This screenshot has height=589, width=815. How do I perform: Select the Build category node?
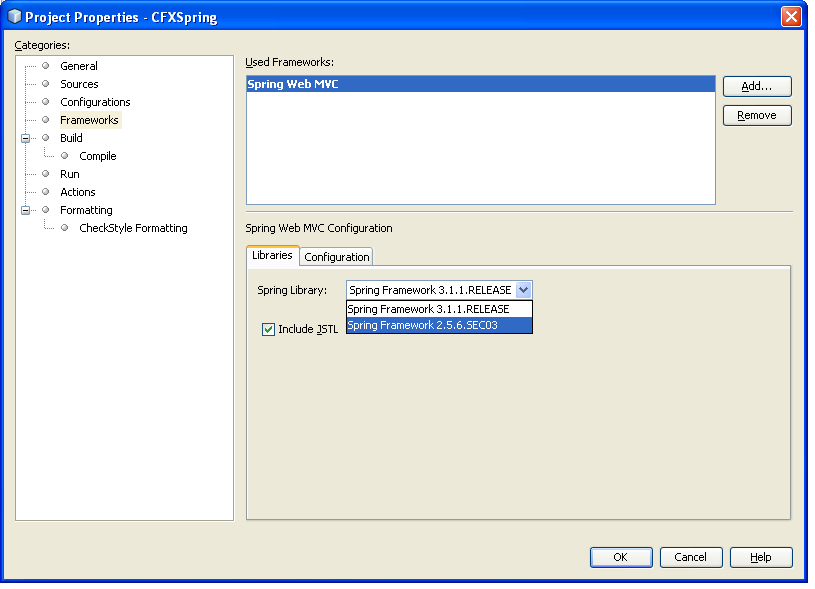pos(71,138)
